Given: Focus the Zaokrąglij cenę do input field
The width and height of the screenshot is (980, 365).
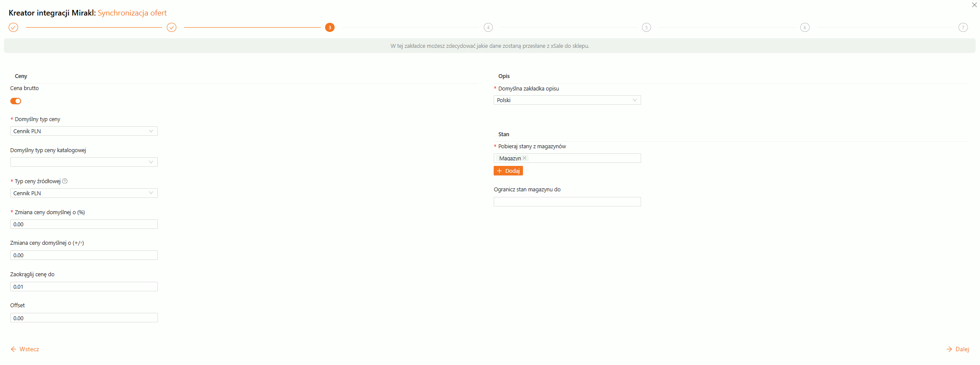Looking at the screenshot, I should coord(84,287).
